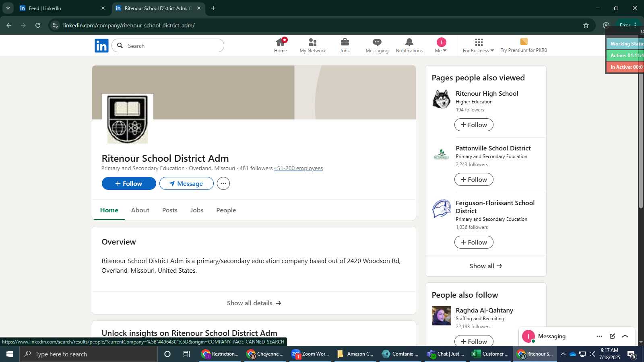Image resolution: width=644 pixels, height=362 pixels.
Task: Open a new browser tab
Action: (213, 8)
